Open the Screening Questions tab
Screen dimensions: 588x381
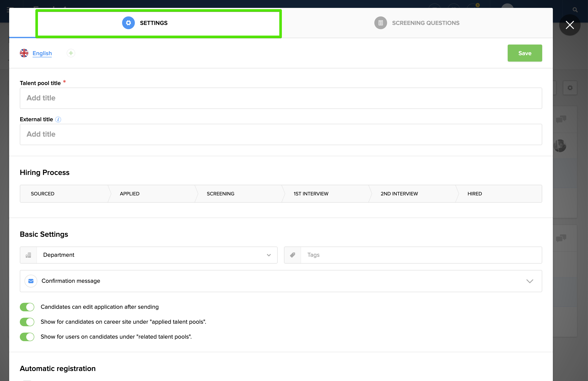(x=416, y=23)
